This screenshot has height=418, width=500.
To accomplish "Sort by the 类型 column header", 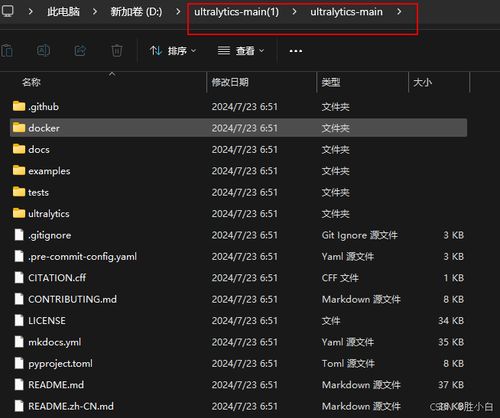I will click(331, 82).
